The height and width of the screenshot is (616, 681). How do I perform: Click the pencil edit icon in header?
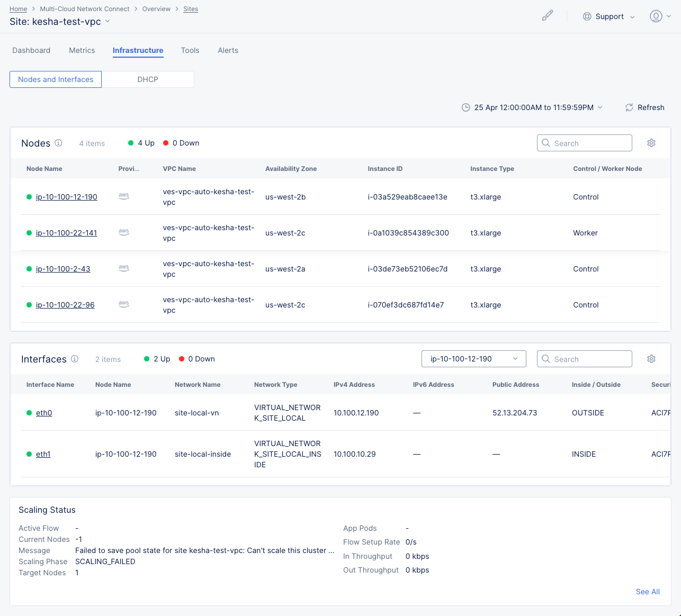[x=548, y=16]
